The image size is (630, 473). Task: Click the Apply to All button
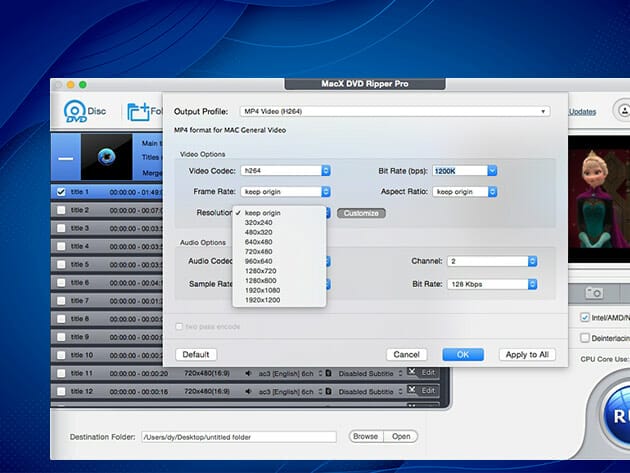527,354
